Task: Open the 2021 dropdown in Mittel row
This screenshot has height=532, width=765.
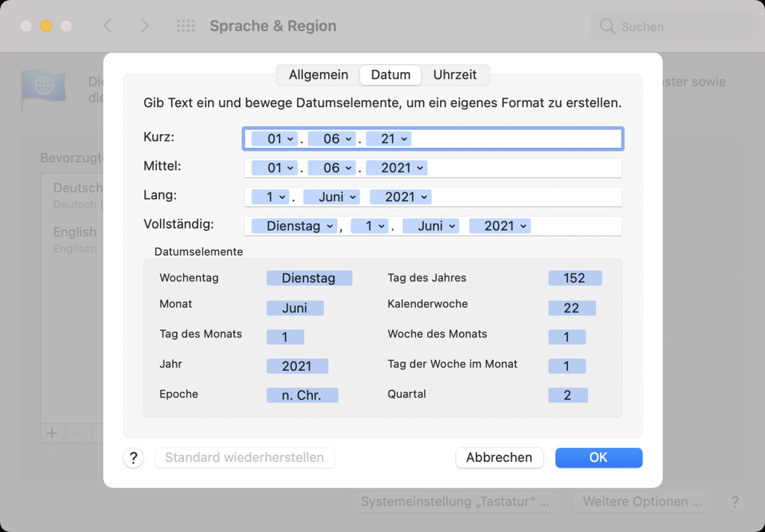Action: point(397,168)
